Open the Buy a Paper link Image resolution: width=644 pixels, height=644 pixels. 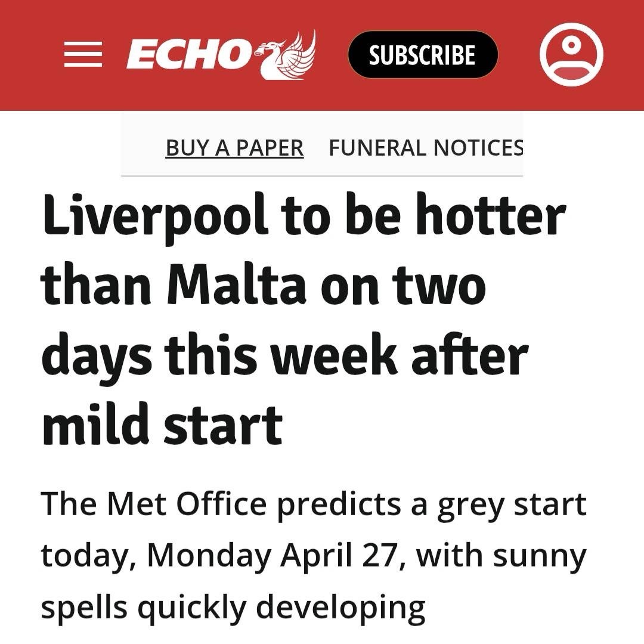pos(234,147)
